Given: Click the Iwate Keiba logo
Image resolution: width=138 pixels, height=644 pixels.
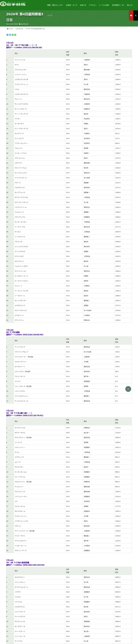Looking at the screenshot, I should [13, 4].
